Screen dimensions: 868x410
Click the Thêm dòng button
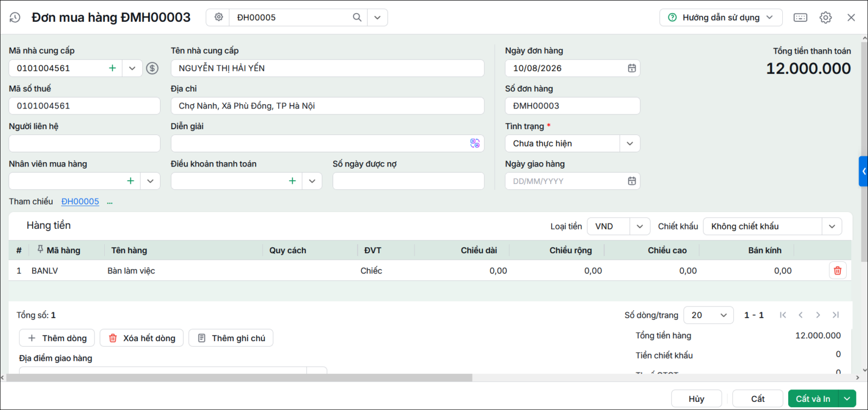pyautogui.click(x=57, y=338)
